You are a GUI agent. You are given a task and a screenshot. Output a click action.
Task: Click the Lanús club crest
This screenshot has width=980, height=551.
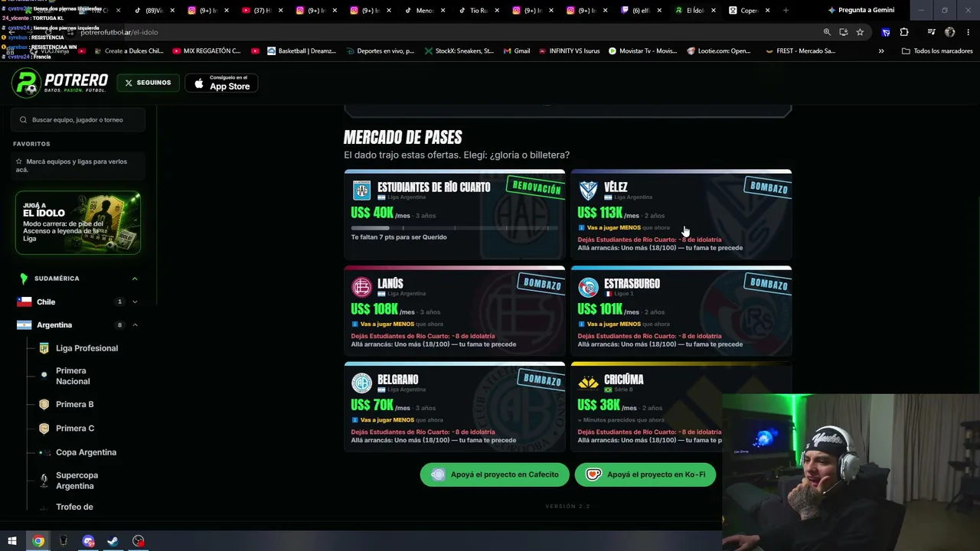pyautogui.click(x=361, y=287)
